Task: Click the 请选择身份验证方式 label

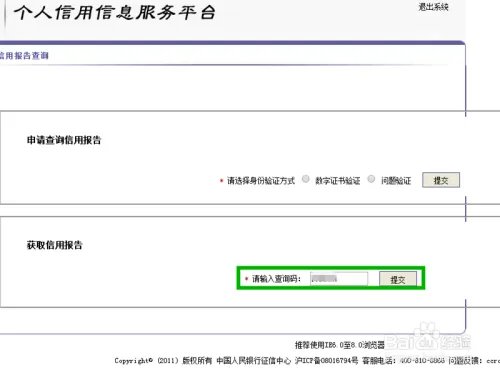Action: (x=261, y=181)
